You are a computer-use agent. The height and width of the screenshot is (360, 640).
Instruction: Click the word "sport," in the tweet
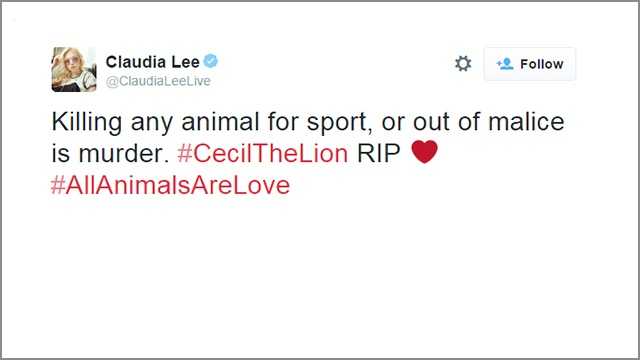340,123
